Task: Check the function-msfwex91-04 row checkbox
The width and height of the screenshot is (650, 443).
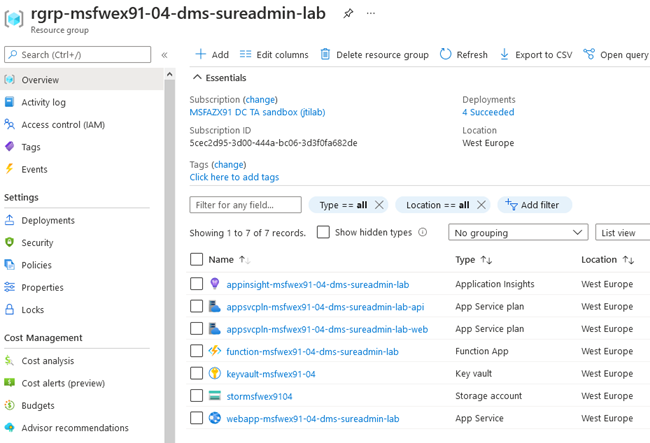Action: point(196,351)
